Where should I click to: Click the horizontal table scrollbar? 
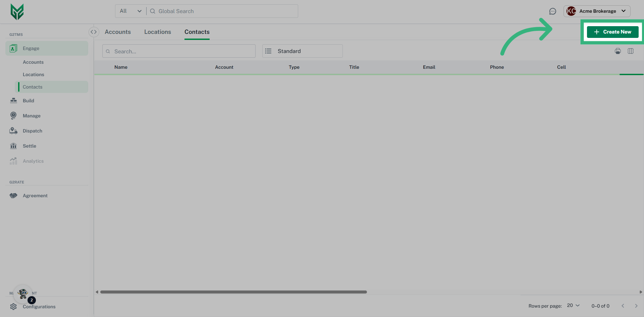pyautogui.click(x=233, y=292)
